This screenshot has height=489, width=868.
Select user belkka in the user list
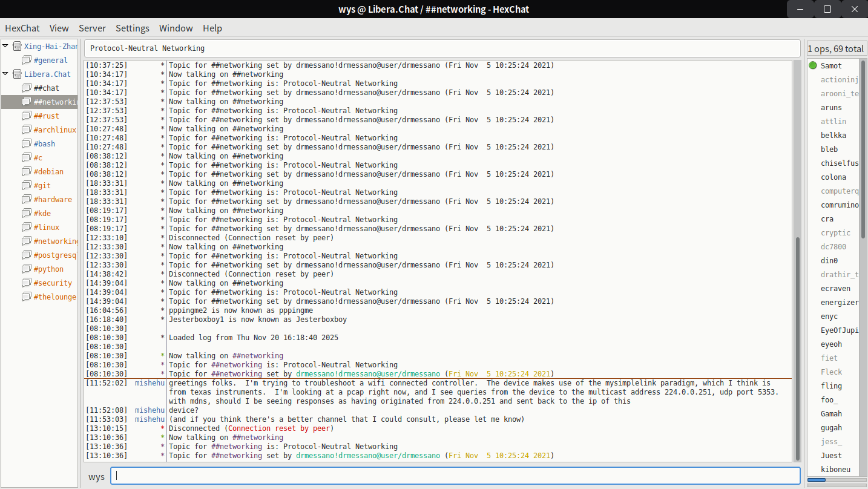pos(833,135)
